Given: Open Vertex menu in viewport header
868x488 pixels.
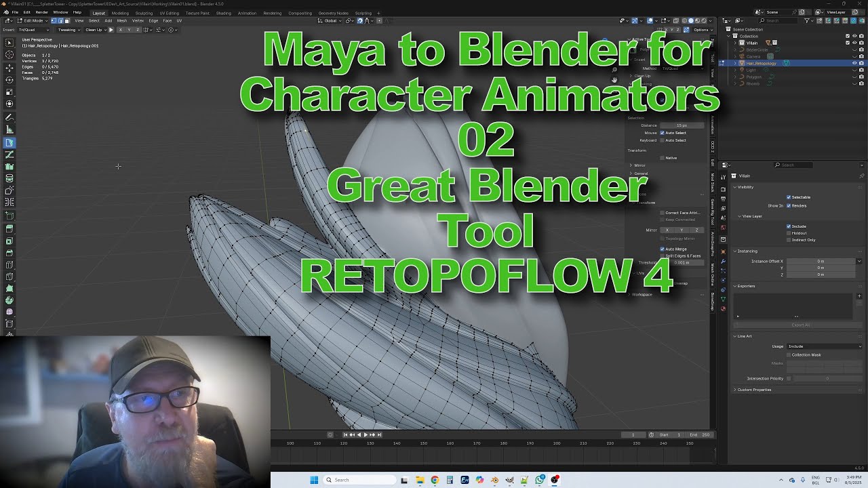Looking at the screenshot, I should 138,20.
